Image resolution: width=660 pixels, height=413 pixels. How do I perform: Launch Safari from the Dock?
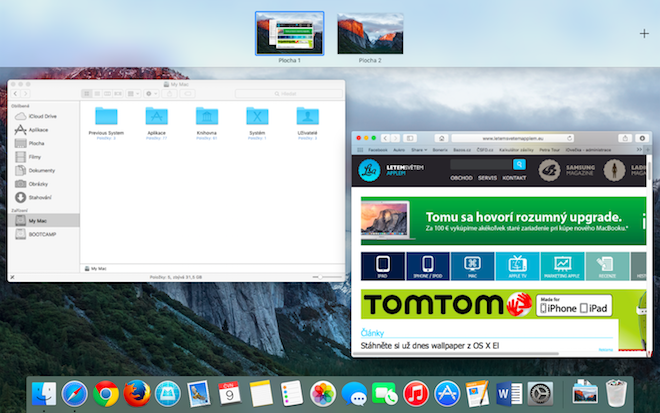[75, 394]
